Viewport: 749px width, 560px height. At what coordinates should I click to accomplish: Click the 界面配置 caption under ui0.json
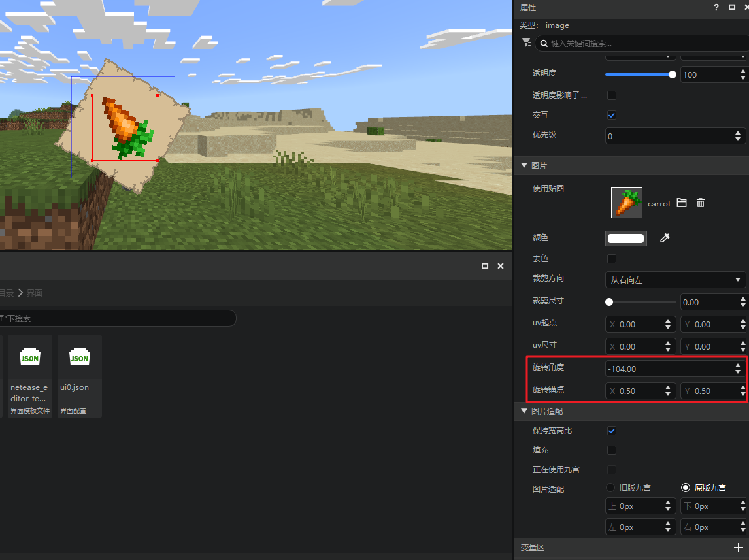[x=73, y=410]
